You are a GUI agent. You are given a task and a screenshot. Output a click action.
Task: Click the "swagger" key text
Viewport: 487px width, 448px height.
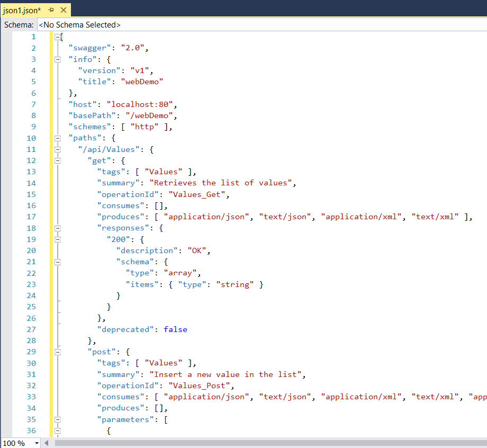pyautogui.click(x=90, y=48)
